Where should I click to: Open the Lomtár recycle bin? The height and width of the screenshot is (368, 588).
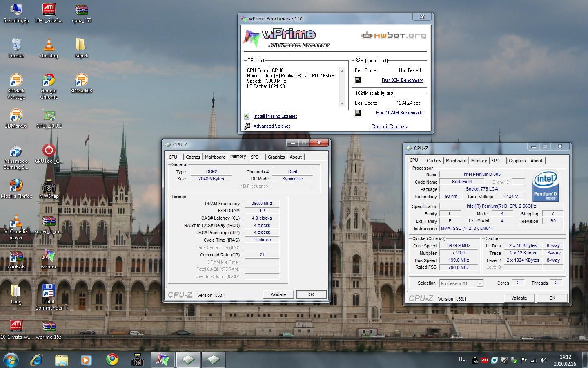pyautogui.click(x=16, y=48)
